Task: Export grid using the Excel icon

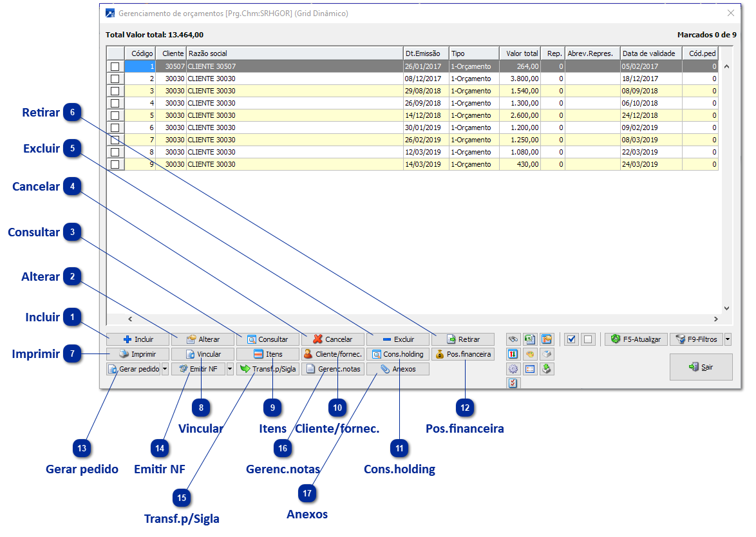Action: [530, 339]
